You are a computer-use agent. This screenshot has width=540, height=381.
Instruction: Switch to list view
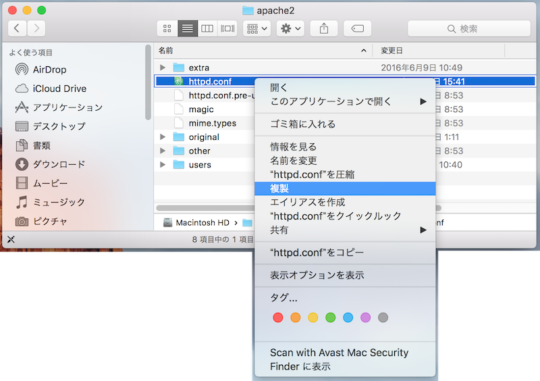pos(187,28)
